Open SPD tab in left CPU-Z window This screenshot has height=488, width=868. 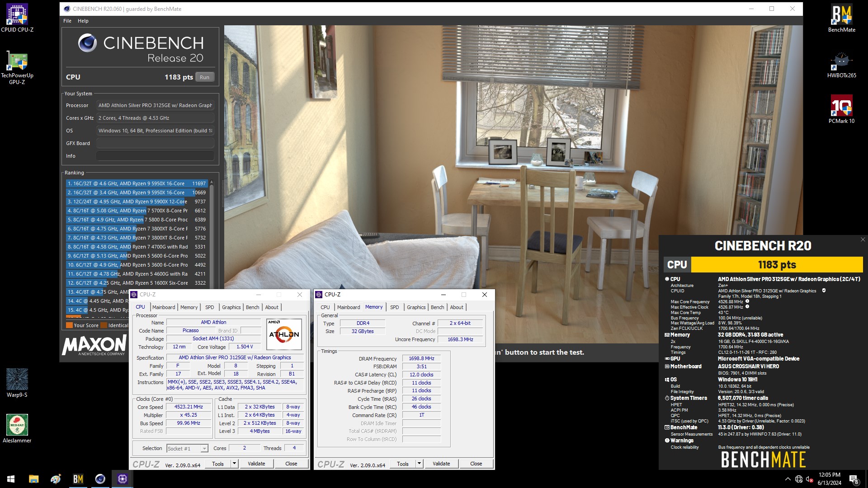[210, 307]
